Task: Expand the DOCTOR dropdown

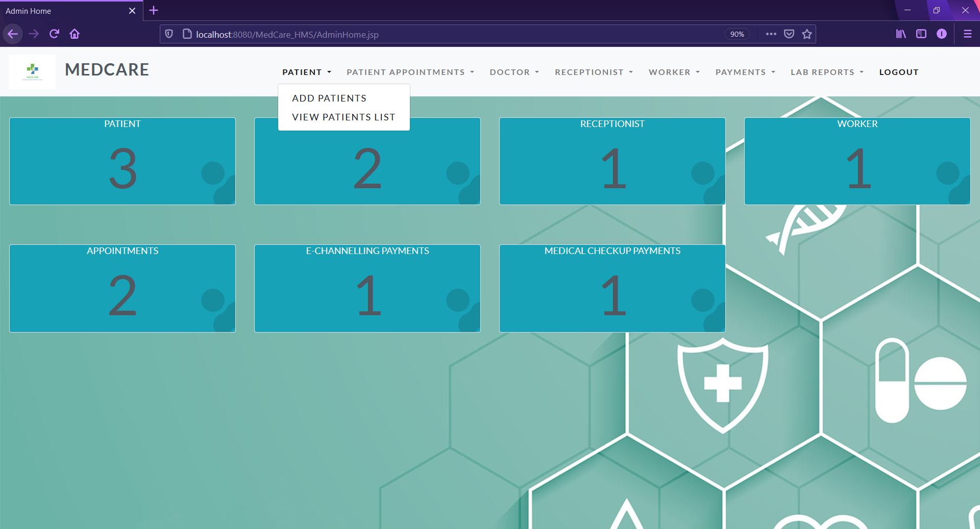Action: coord(514,72)
